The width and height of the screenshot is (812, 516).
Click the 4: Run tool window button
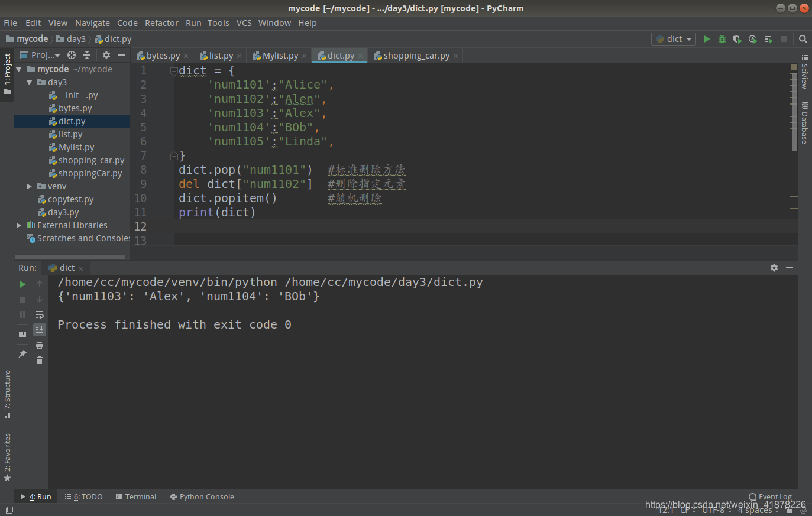[35, 497]
